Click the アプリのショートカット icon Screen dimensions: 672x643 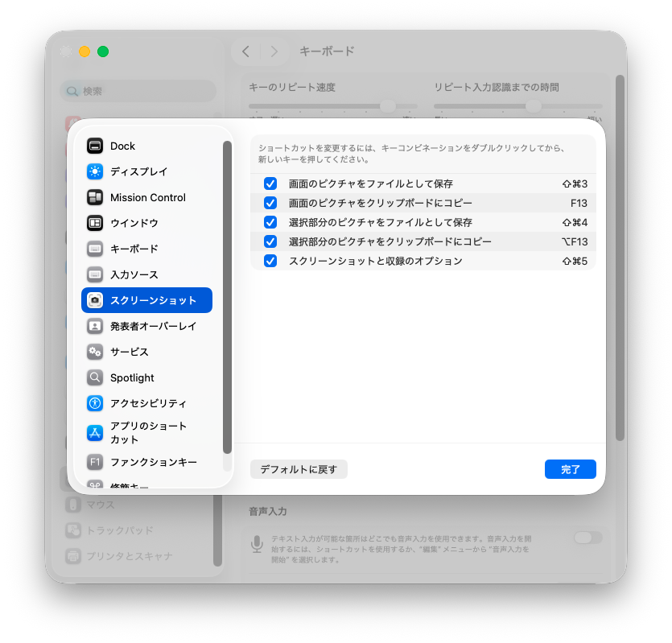click(x=95, y=433)
